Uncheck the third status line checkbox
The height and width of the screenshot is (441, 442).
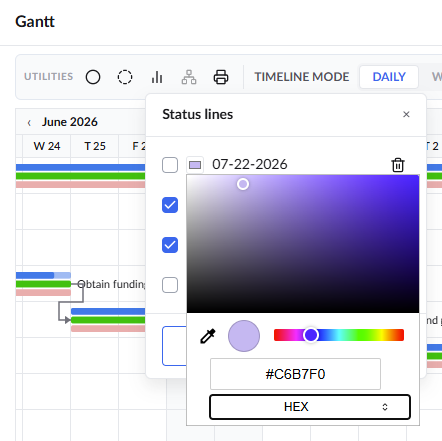click(170, 245)
